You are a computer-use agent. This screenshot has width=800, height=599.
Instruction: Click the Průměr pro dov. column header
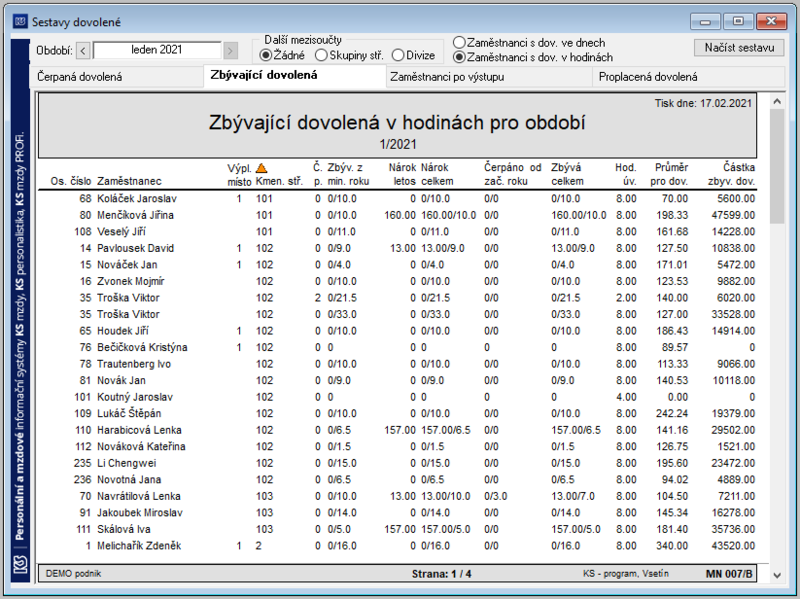(x=669, y=174)
